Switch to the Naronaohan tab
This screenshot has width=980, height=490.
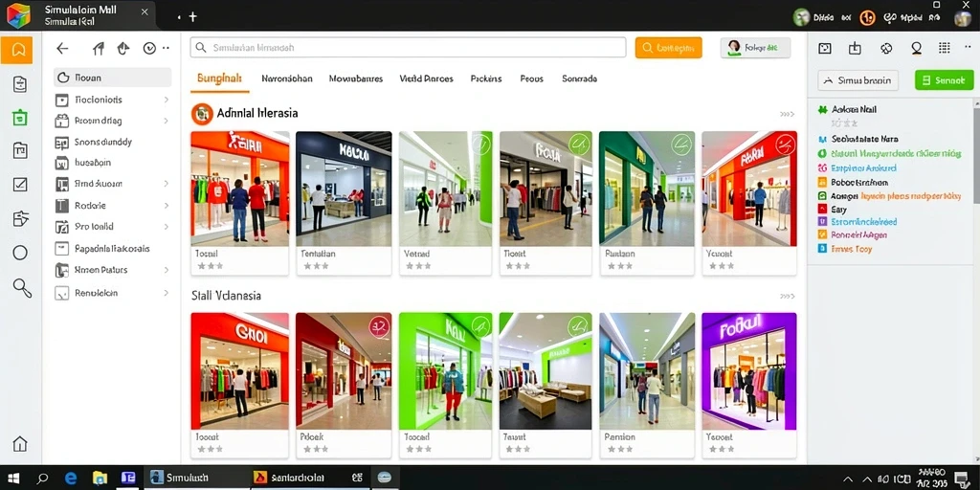[x=287, y=78]
